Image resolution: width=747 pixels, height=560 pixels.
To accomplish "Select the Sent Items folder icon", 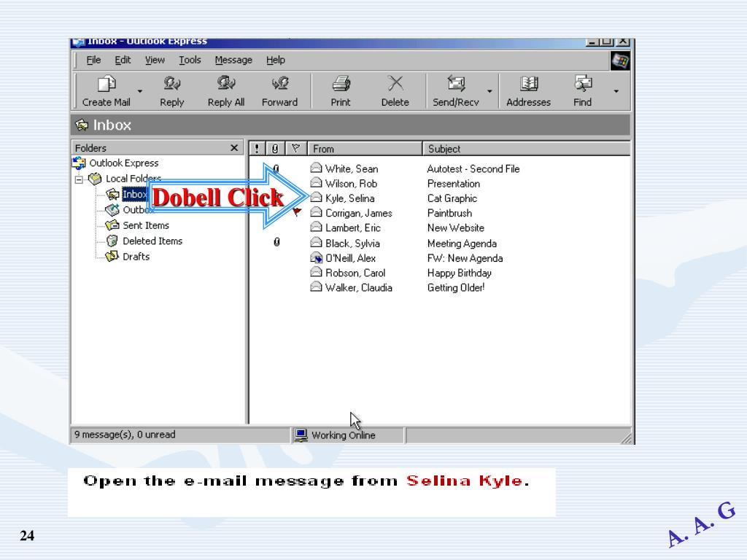I will tap(112, 225).
